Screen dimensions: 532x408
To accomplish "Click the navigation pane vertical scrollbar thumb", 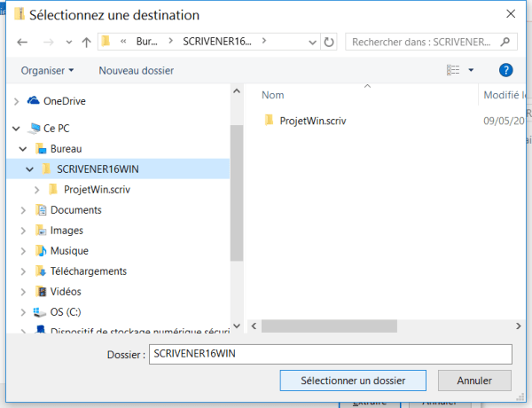I will point(237,192).
